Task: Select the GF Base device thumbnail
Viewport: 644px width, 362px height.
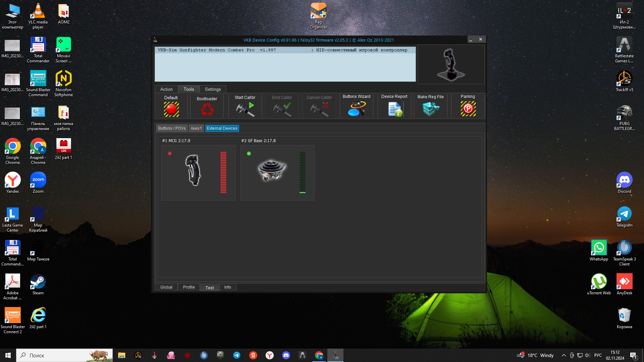Action: coord(272,170)
